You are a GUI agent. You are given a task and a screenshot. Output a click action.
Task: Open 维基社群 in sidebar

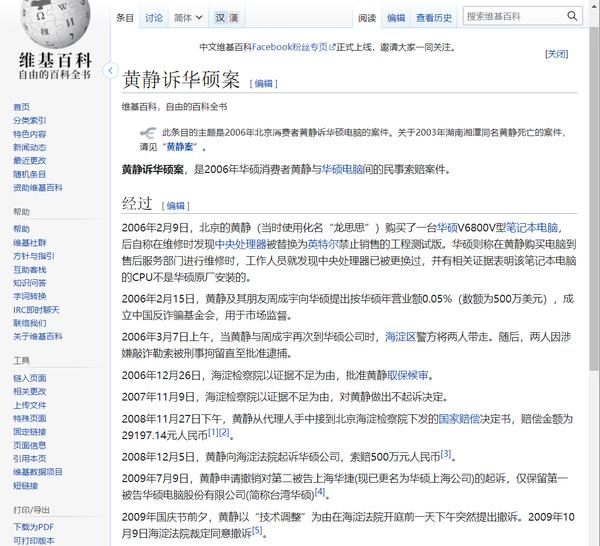pyautogui.click(x=29, y=243)
